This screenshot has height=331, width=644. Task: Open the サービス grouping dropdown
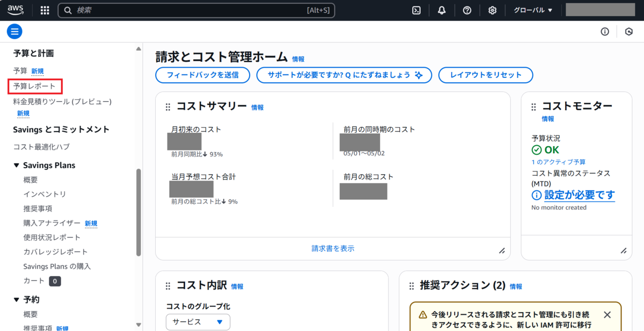(x=198, y=322)
